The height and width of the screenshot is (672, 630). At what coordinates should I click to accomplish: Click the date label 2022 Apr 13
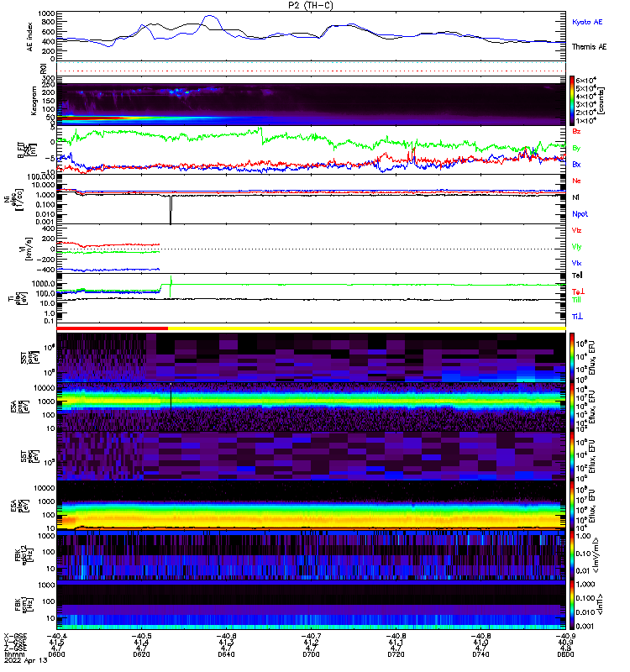(x=26, y=660)
